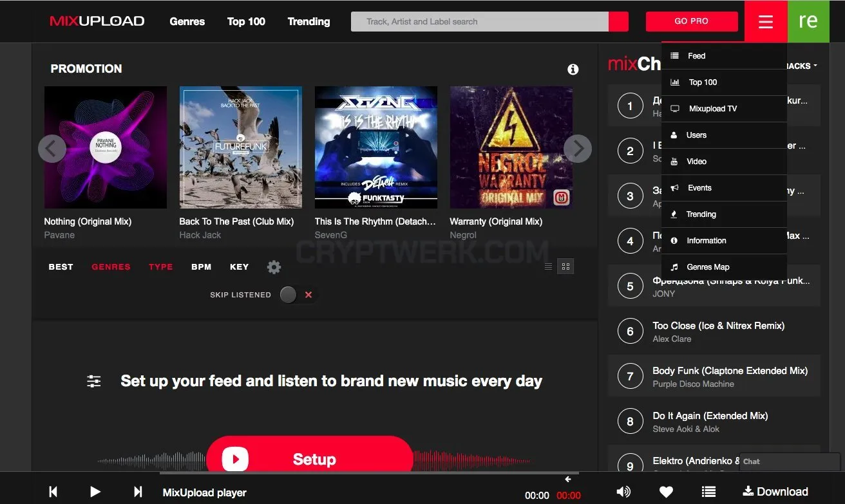The height and width of the screenshot is (504, 845).
Task: Focus the Track, Artist and Label search field
Action: (x=480, y=21)
